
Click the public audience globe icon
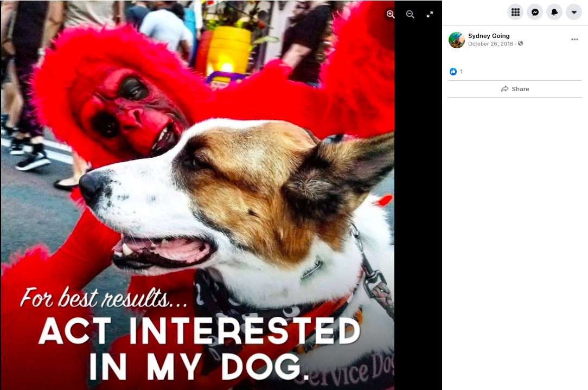pyautogui.click(x=520, y=43)
